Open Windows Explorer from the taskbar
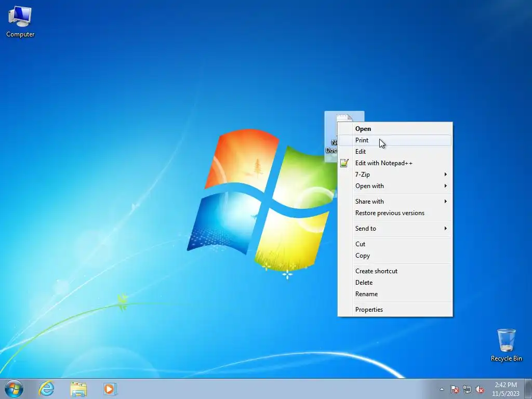This screenshot has height=399, width=532. [78, 389]
